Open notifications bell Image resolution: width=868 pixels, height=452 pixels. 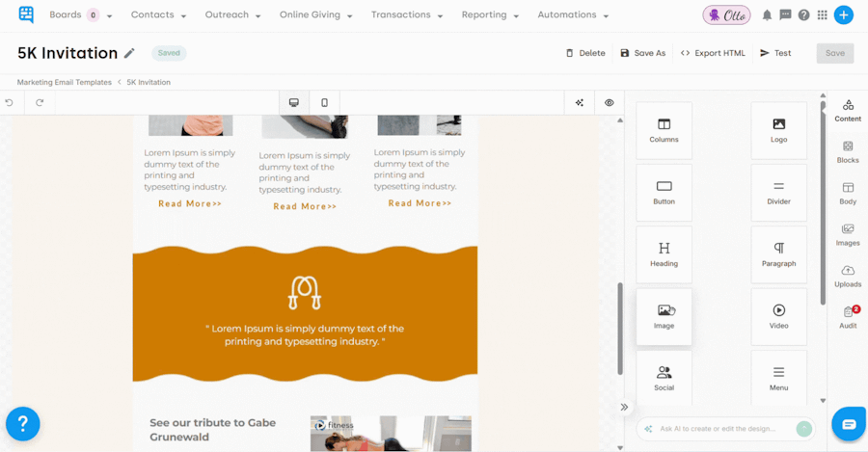coord(767,14)
